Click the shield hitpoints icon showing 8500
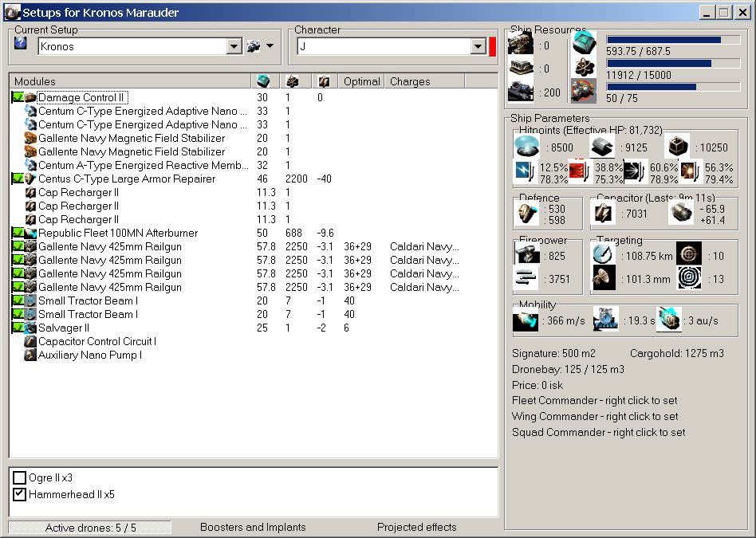Image resolution: width=756 pixels, height=538 pixels. click(x=526, y=146)
